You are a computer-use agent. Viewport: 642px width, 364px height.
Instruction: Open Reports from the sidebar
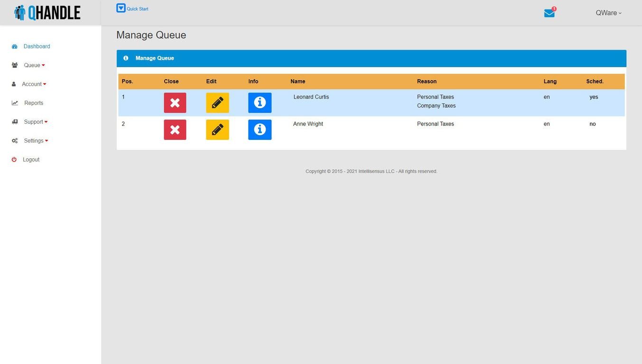pyautogui.click(x=34, y=103)
